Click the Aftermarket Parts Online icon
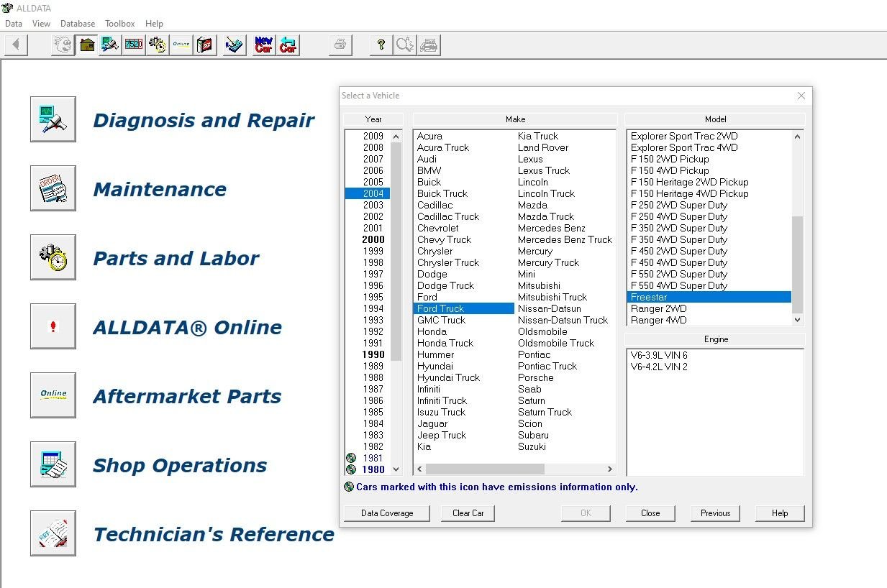 [x=53, y=395]
